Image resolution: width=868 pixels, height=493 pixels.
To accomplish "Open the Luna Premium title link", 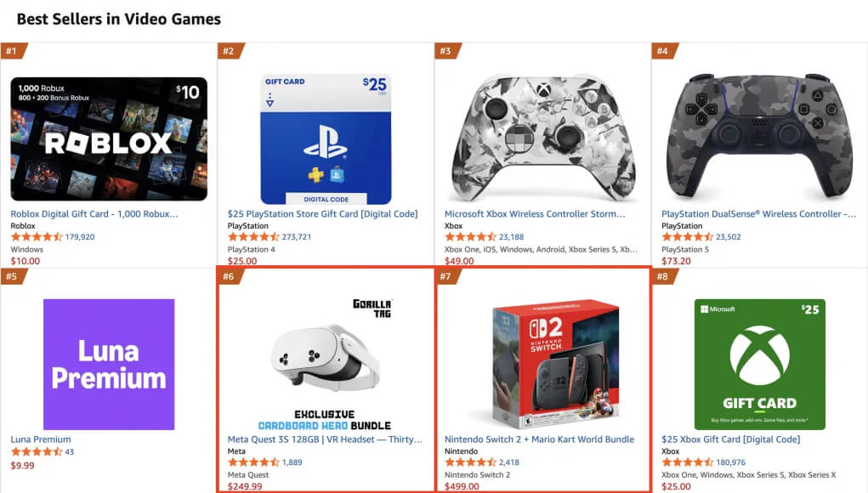I will [41, 439].
